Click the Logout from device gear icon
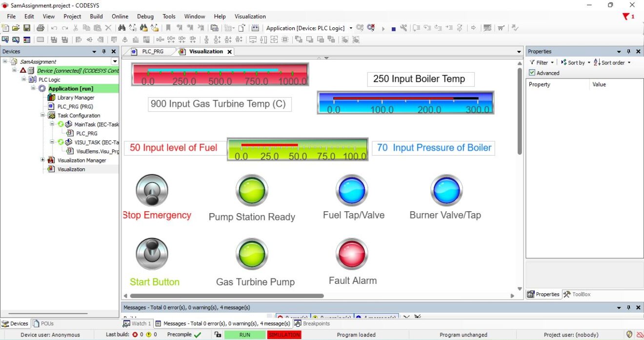 click(x=370, y=28)
